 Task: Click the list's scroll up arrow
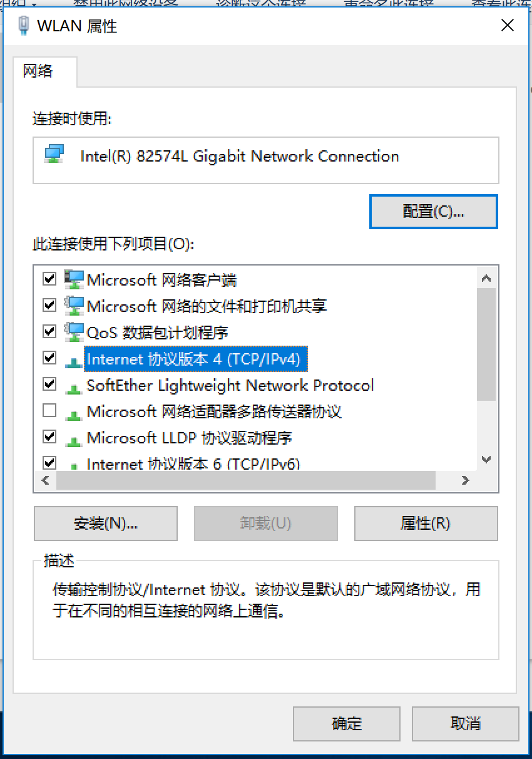[x=486, y=278]
